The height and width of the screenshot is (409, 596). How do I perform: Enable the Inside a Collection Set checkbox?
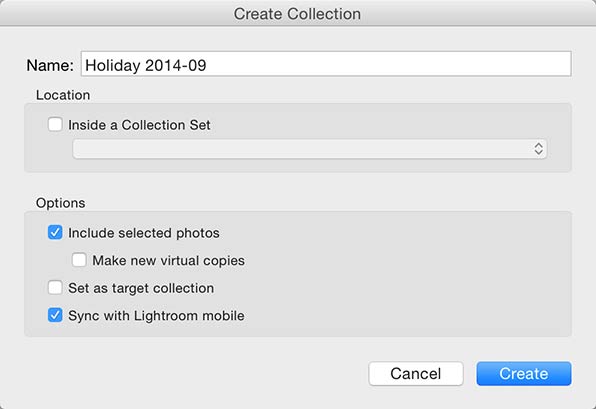point(55,124)
